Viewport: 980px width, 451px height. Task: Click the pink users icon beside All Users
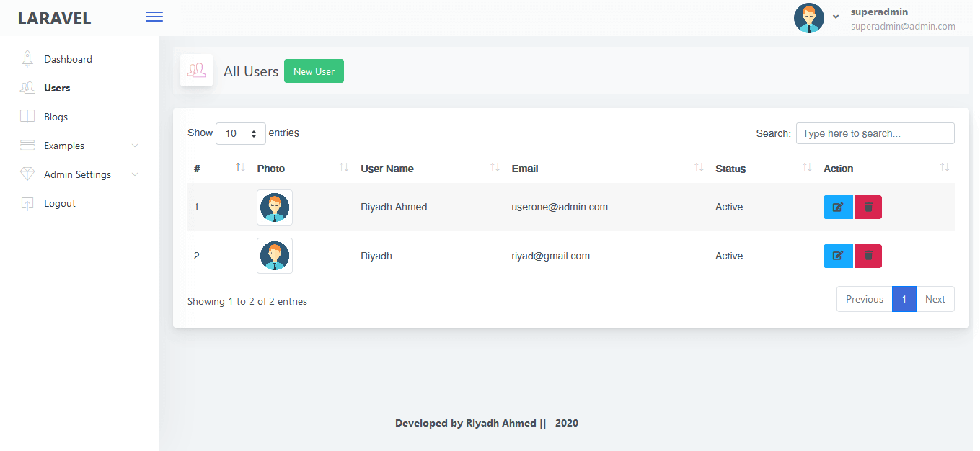coord(196,71)
